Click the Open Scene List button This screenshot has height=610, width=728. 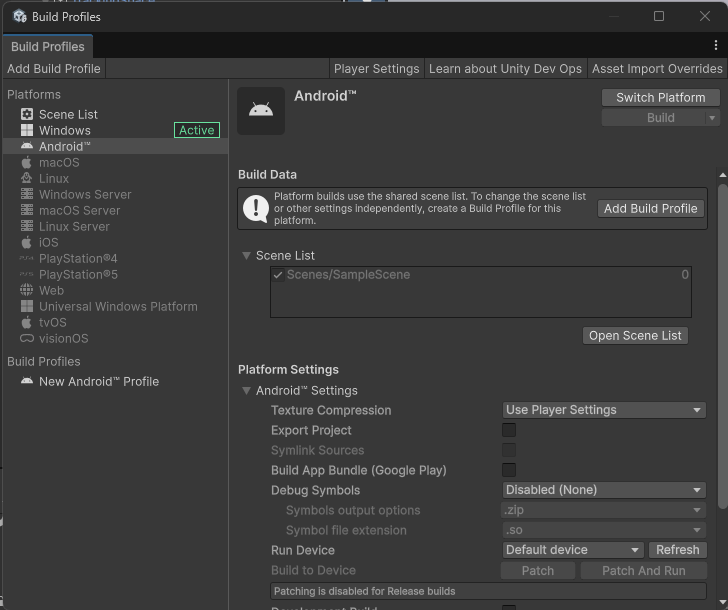click(635, 336)
